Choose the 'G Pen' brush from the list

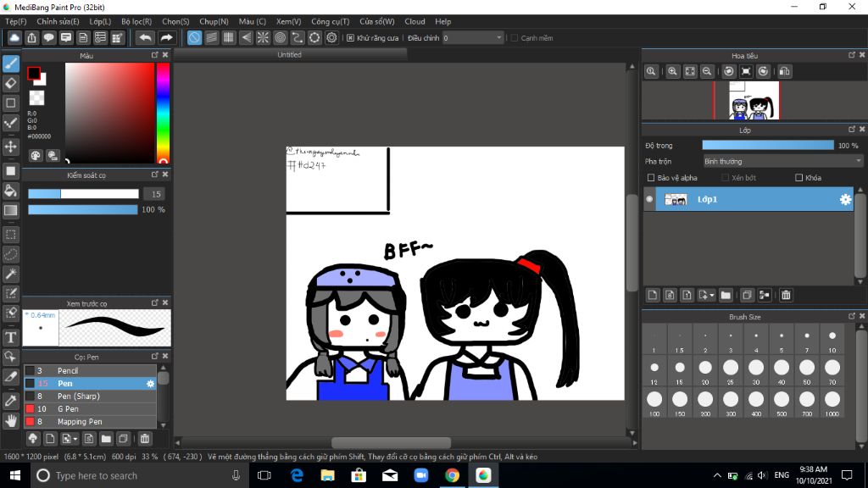68,408
